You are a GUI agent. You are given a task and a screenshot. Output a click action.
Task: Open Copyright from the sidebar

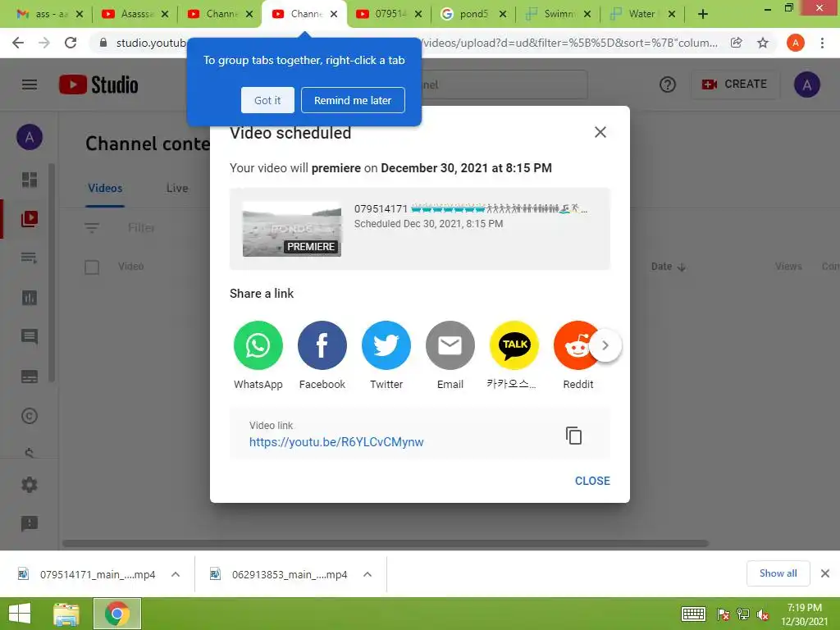click(30, 416)
